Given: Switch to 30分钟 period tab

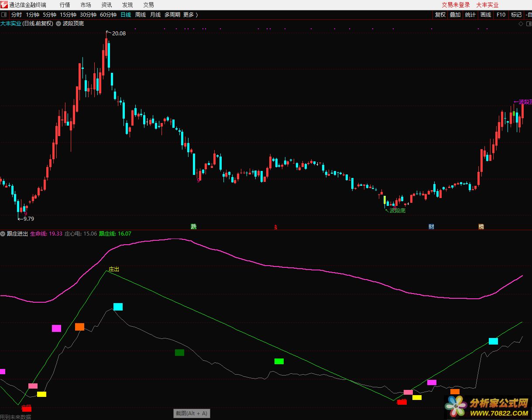Looking at the screenshot, I should [88, 15].
